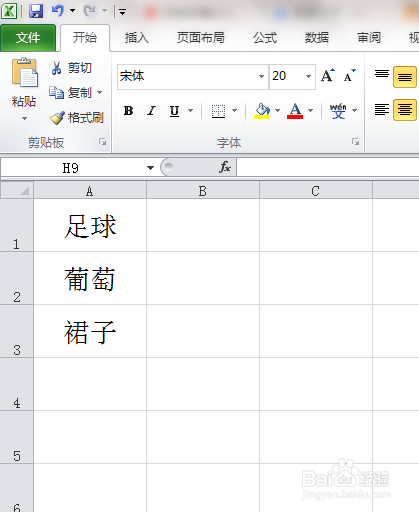The width and height of the screenshot is (419, 512).
Task: Click the Excel application icon
Action: [x=9, y=11]
